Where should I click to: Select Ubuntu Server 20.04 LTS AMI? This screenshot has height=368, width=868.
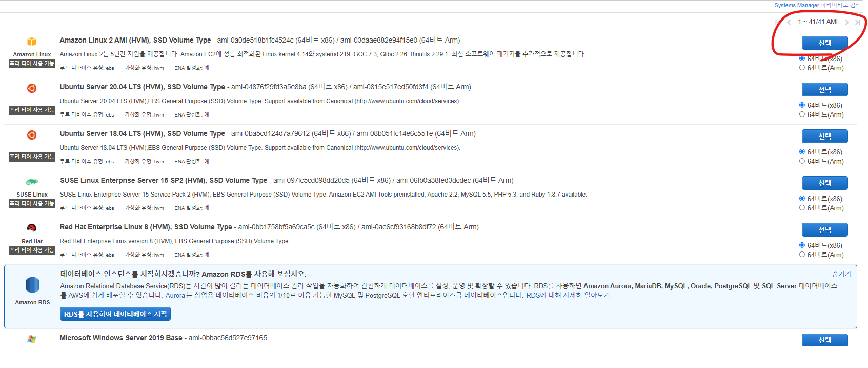[824, 90]
